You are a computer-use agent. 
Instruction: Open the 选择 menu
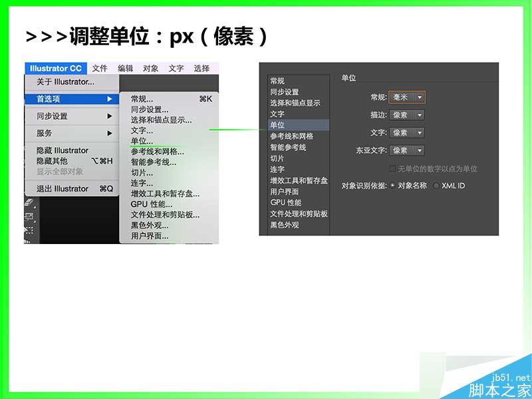(x=201, y=68)
